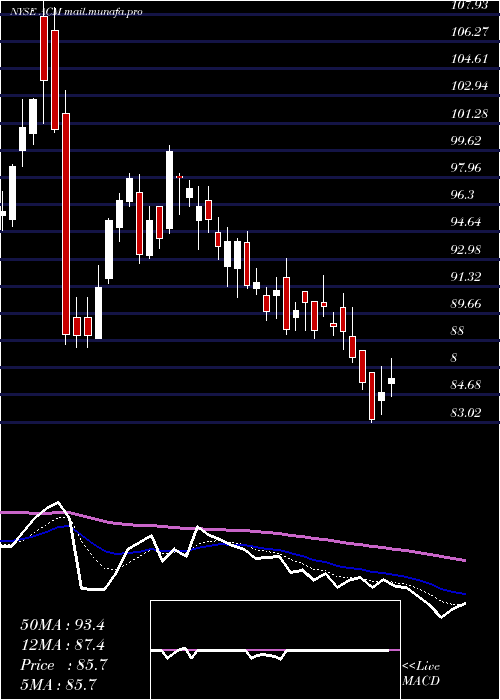Click the NYSE ACM mail.munafa.pro title text
Image resolution: width=500 pixels, height=700 pixels.
click(x=76, y=12)
